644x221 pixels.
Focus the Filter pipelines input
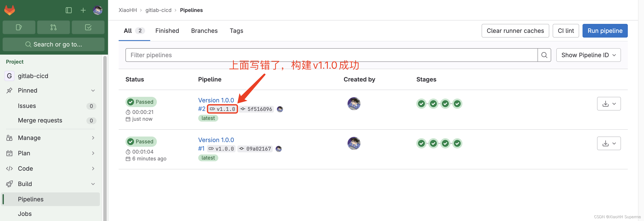click(x=332, y=55)
